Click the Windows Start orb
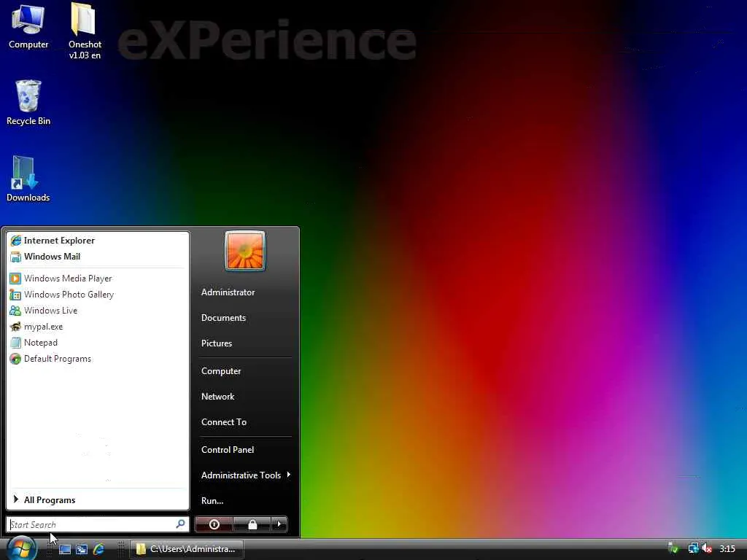Screen dimensions: 747x560 pyautogui.click(x=21, y=548)
